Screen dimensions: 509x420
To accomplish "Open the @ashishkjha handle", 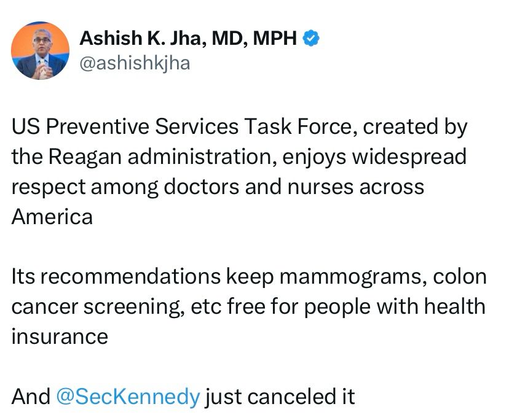I will click(x=135, y=63).
